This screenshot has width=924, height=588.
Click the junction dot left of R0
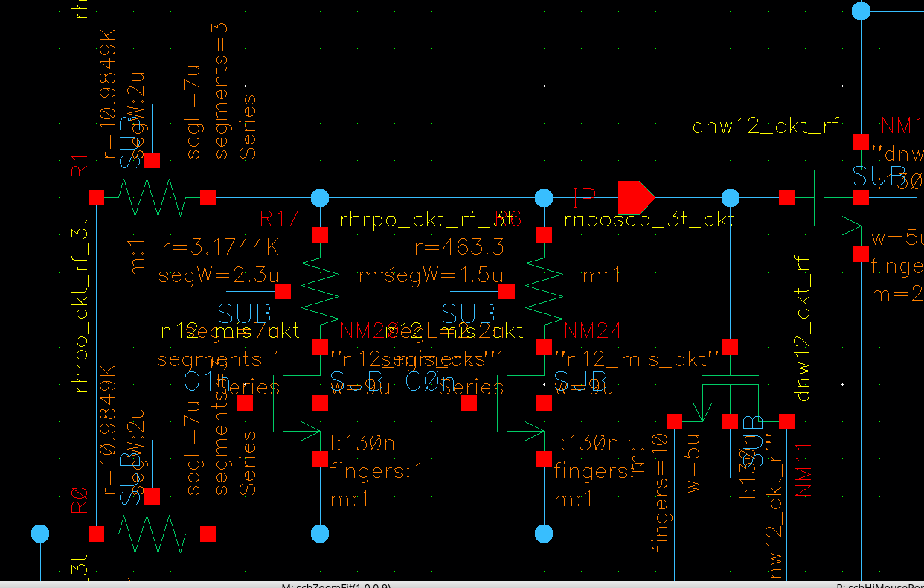click(40, 534)
